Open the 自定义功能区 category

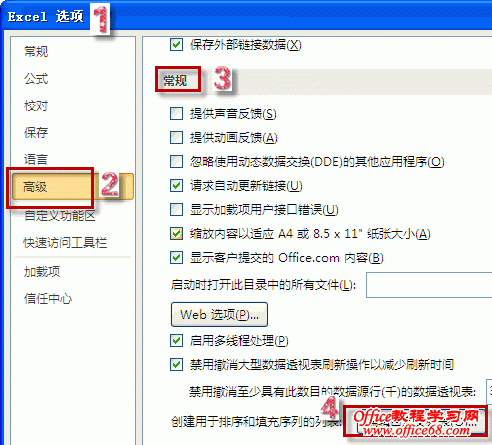(60, 216)
